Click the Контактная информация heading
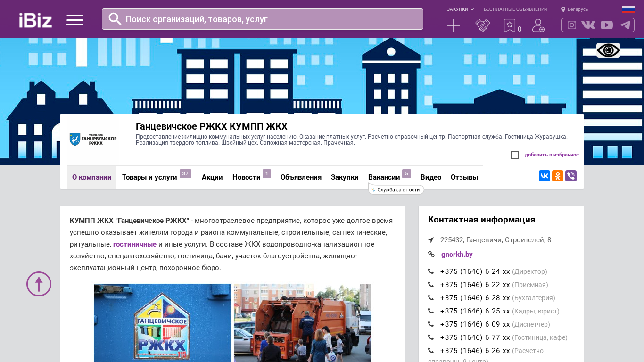The width and height of the screenshot is (644, 362). 481,220
